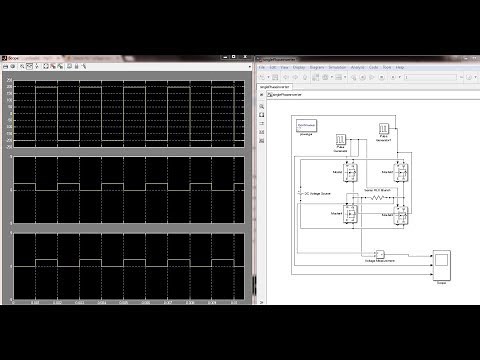The height and width of the screenshot is (360, 480).
Task: Click the Autoscale icon in Scope toolbar
Action: click(x=46, y=67)
